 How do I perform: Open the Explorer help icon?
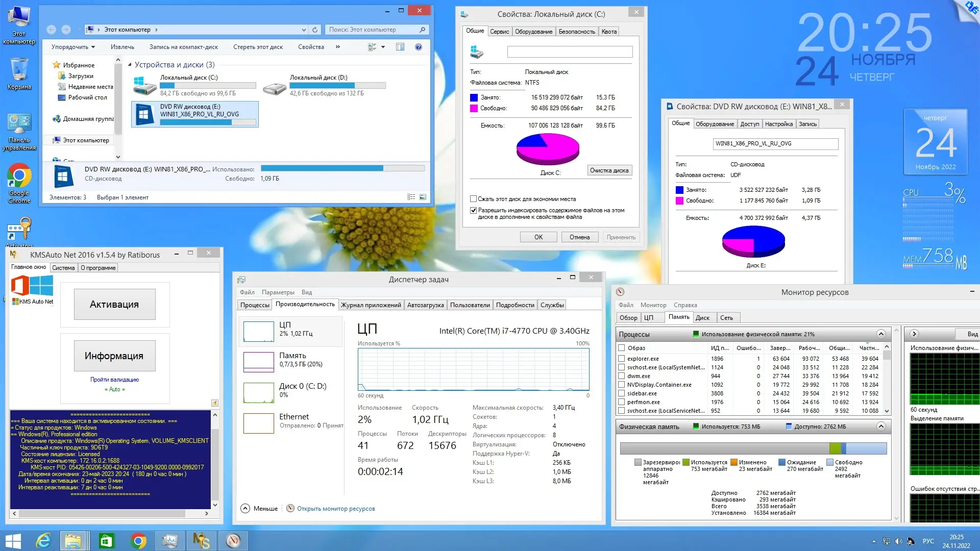coord(418,47)
